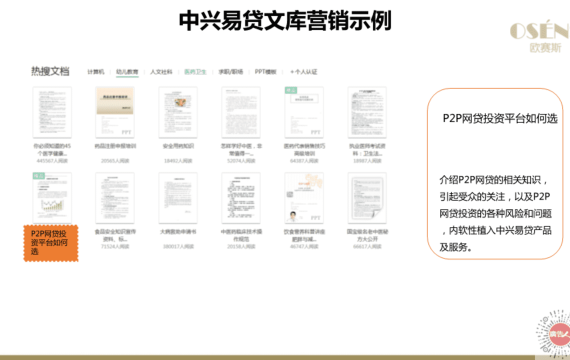Image resolution: width=570 pixels, height=360 pixels.
Task: Click the first document thumbnail, 你必须知道的45个医学健康
Action: pyautogui.click(x=52, y=112)
